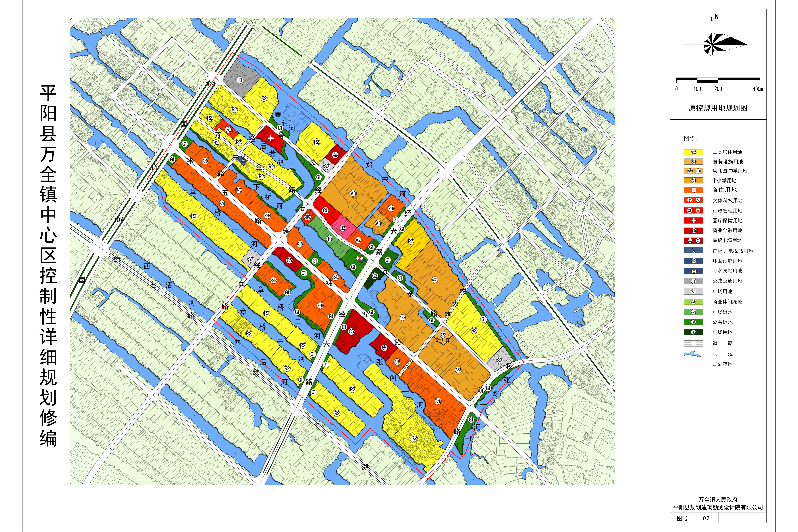Click the A33 legend swatch
Image resolution: width=798 pixels, height=532 pixels.
(693, 180)
